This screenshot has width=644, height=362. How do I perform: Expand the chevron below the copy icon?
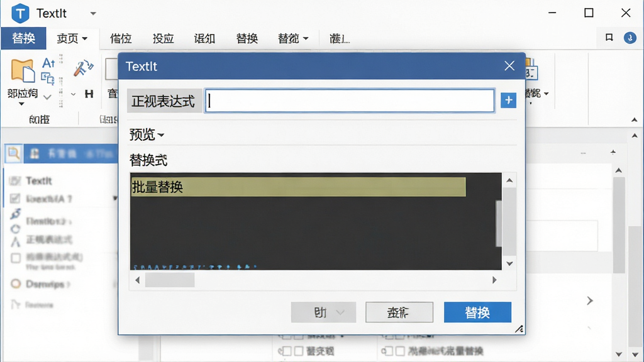pos(47,97)
